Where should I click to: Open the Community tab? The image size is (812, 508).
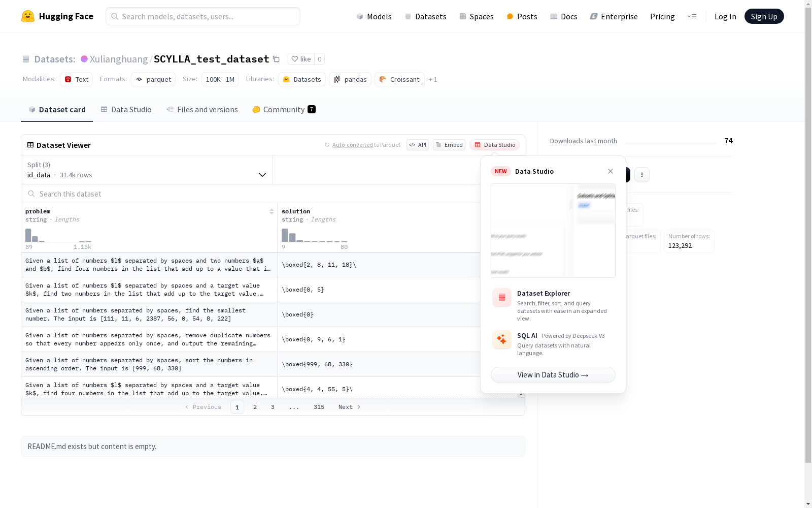[x=284, y=110]
